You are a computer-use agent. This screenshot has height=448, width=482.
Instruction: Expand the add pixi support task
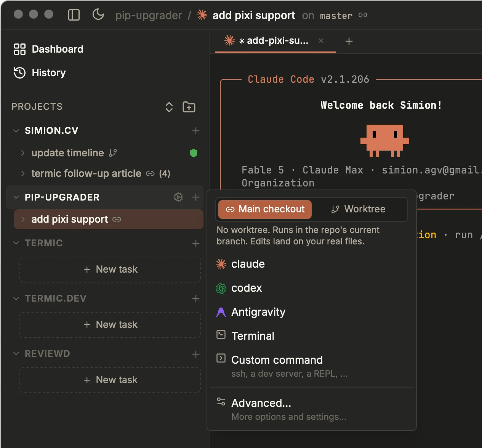[x=23, y=219]
